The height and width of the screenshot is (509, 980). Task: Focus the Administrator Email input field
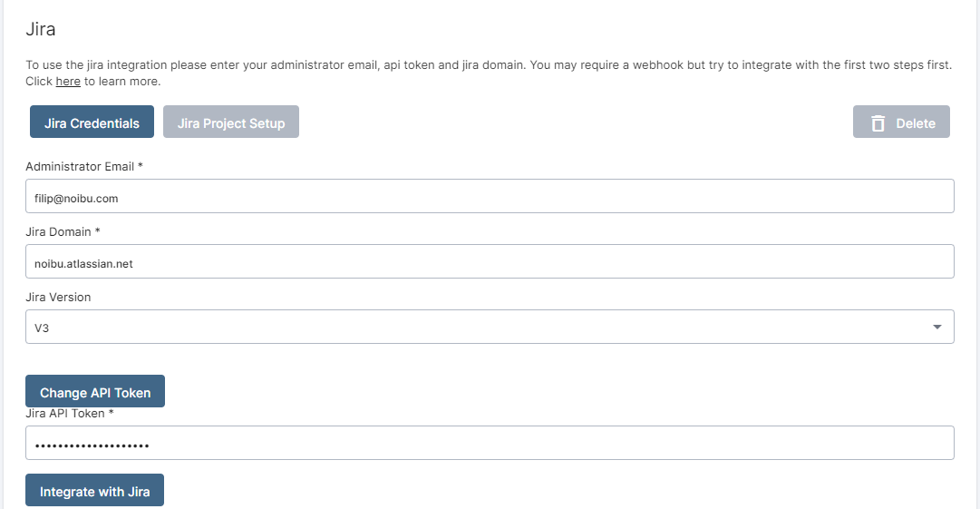(490, 196)
